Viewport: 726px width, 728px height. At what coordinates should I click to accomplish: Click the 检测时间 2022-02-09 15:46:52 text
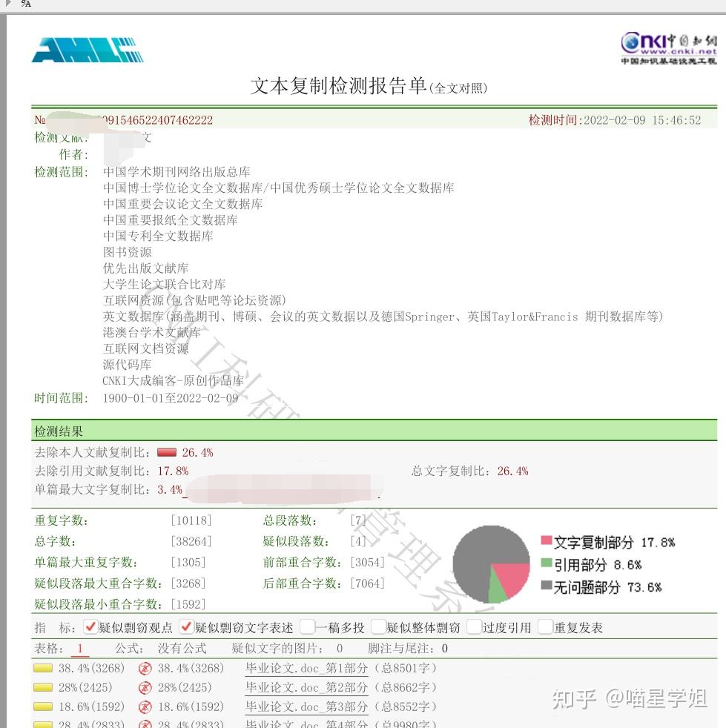coord(615,120)
